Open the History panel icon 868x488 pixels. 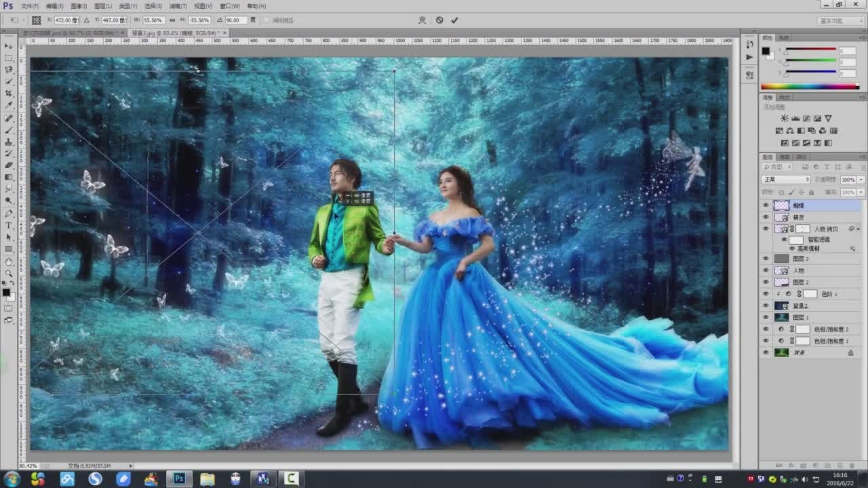749,44
